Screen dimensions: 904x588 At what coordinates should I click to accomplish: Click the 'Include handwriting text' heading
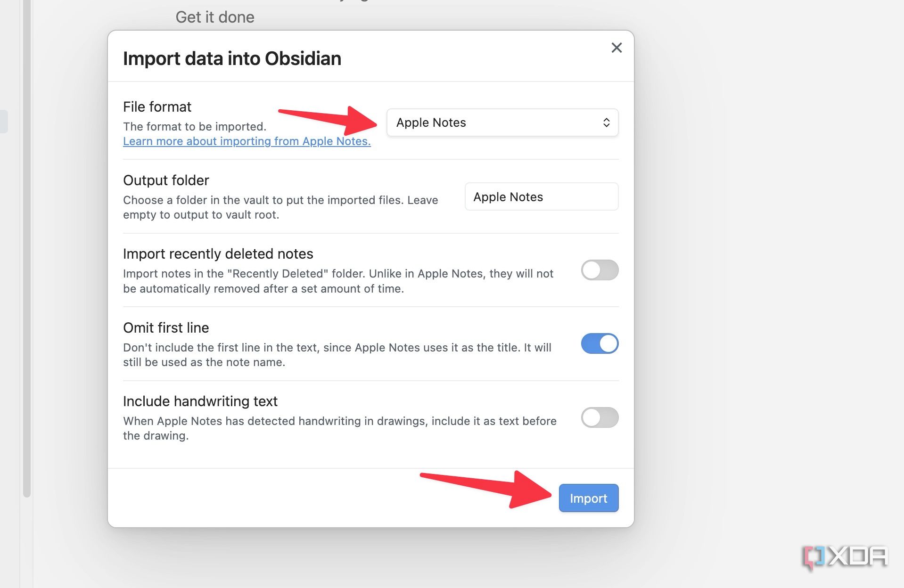200,401
